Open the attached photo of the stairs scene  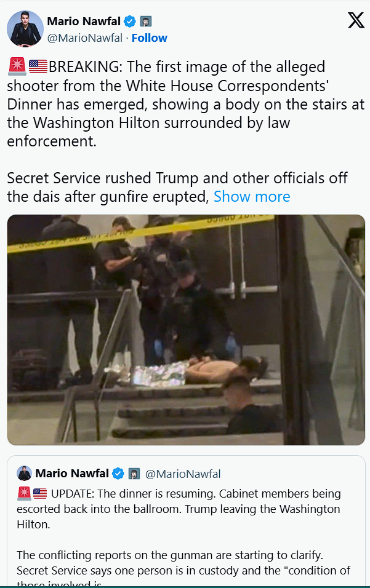(186, 329)
